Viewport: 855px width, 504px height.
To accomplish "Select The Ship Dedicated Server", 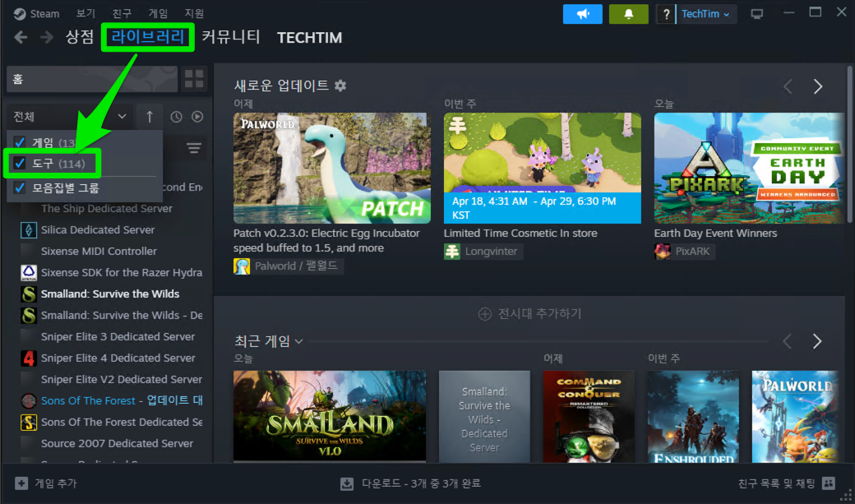I will [107, 208].
